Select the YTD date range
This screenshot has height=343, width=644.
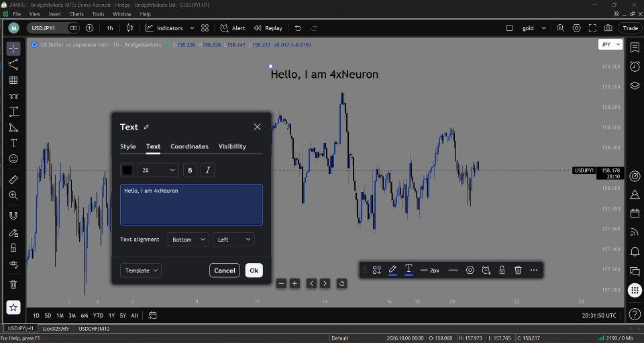[x=98, y=315]
